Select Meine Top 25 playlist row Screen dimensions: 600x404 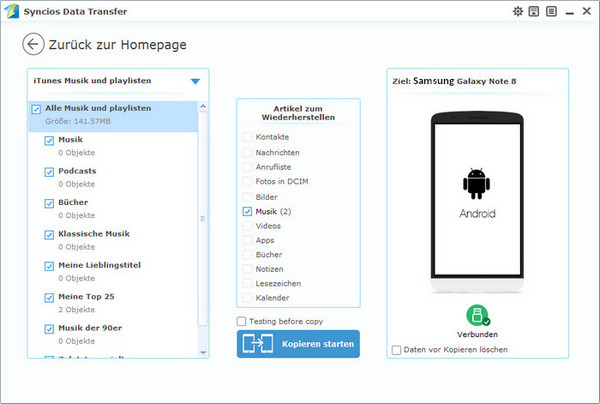coord(113,303)
